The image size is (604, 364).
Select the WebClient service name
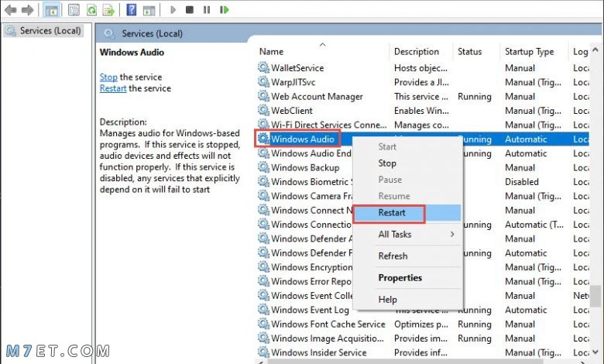click(292, 111)
